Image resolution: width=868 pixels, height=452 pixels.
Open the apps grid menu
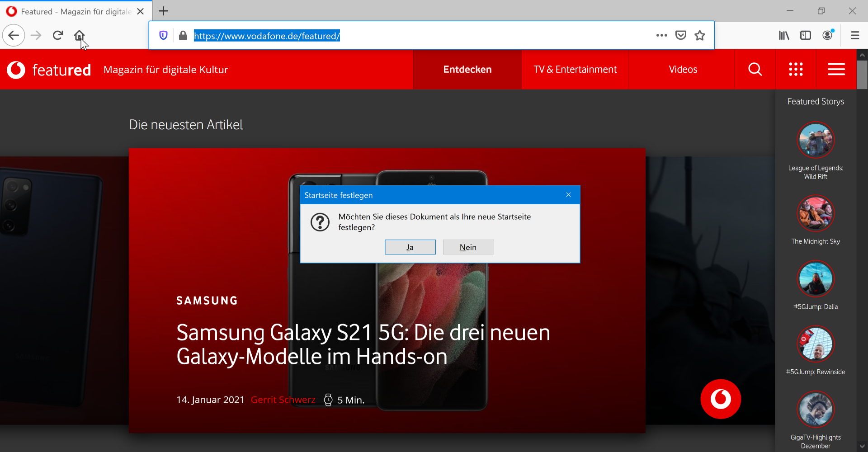pos(796,69)
